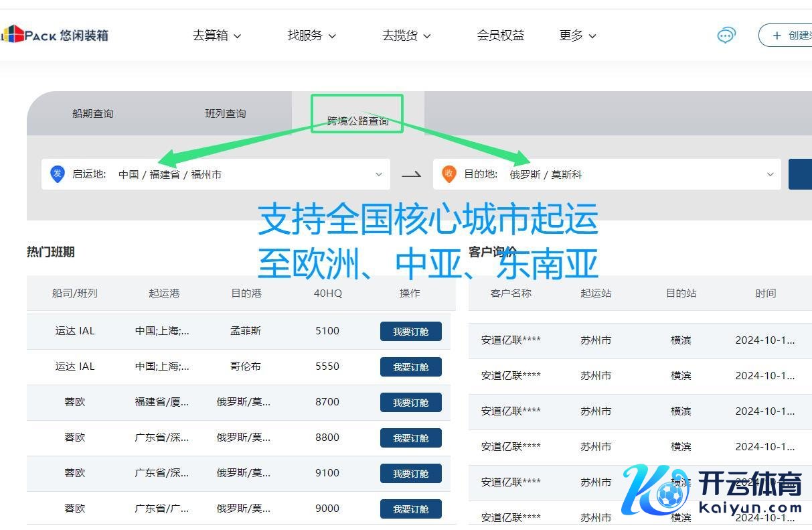Click 我要订舱 for the 孟菲斯 route
Viewport: 812px width, 530px height.
pyautogui.click(x=410, y=332)
